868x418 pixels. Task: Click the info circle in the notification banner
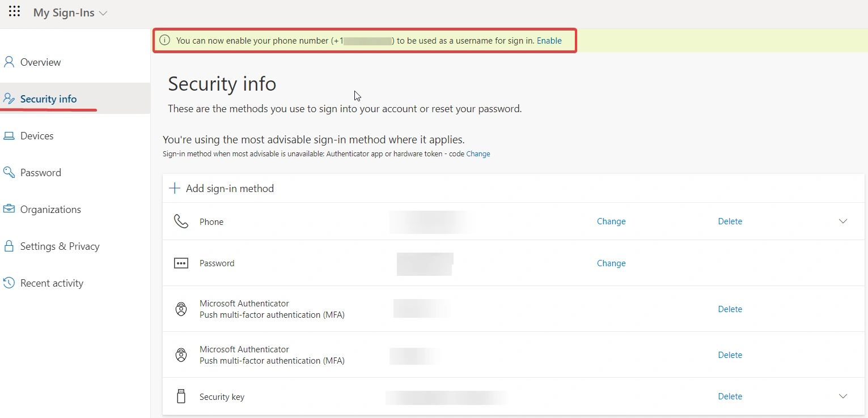point(164,40)
